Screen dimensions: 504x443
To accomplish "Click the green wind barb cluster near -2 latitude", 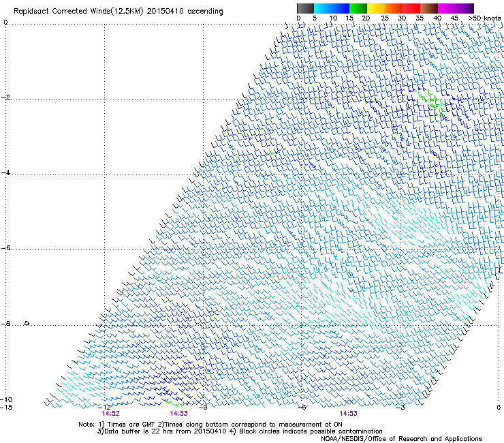I will tap(432, 102).
